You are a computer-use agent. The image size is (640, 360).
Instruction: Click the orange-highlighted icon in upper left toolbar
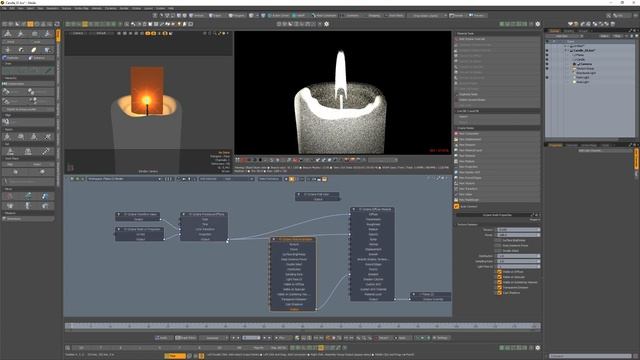[30, 24]
